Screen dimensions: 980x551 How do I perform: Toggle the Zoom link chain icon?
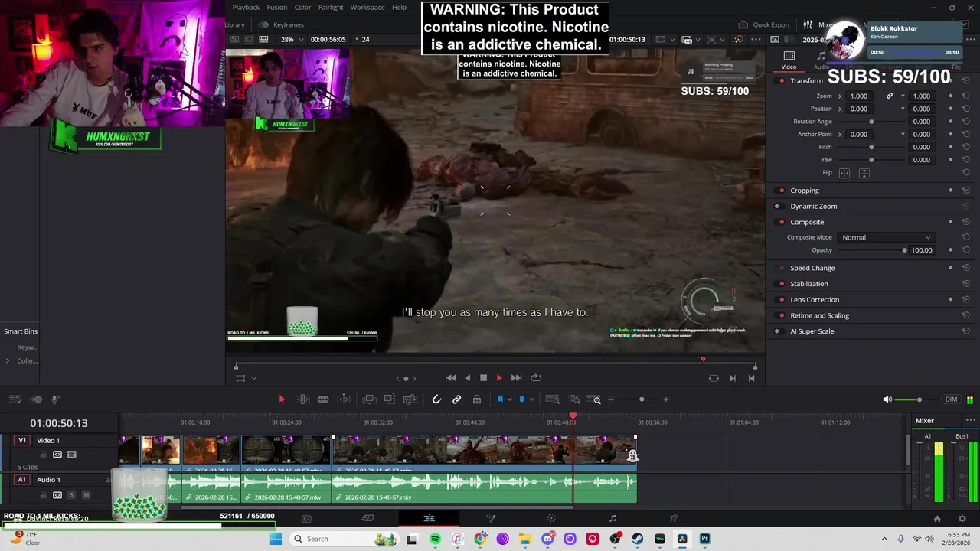tap(890, 96)
